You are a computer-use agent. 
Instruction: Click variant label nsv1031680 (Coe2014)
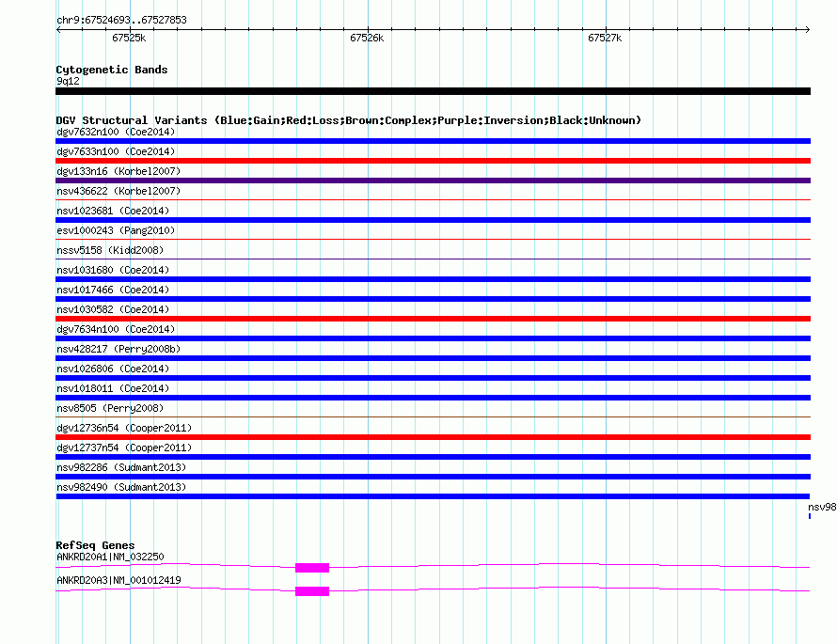(x=113, y=270)
